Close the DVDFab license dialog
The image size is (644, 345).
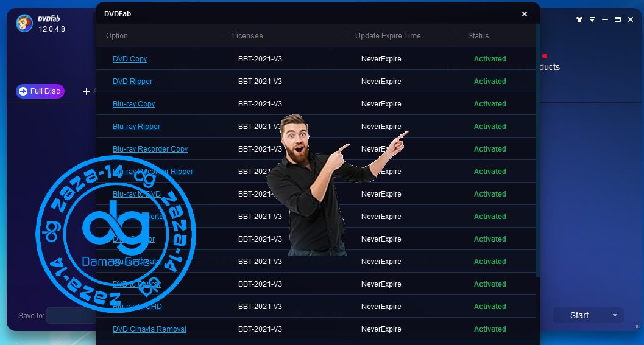[525, 14]
